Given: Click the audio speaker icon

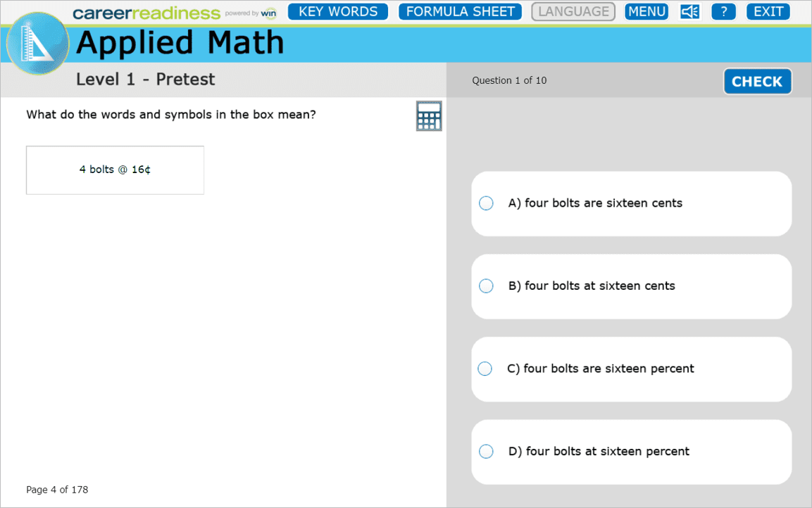Looking at the screenshot, I should coord(689,11).
